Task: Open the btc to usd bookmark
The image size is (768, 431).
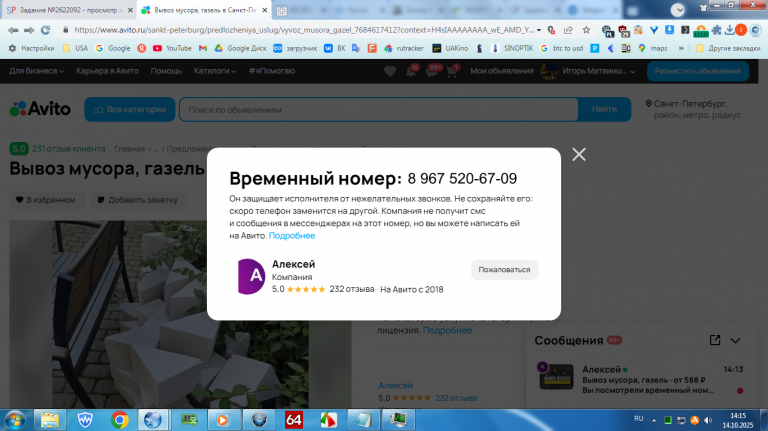Action: 561,48
